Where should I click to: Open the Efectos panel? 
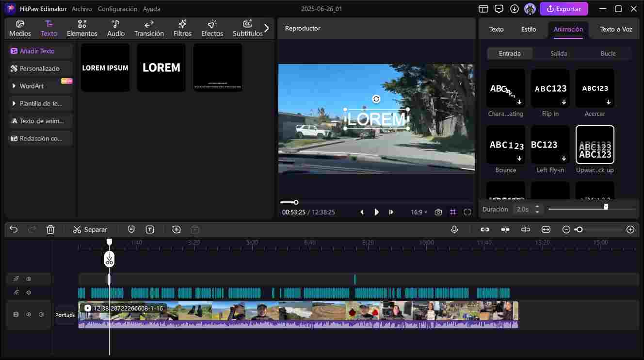pyautogui.click(x=212, y=29)
